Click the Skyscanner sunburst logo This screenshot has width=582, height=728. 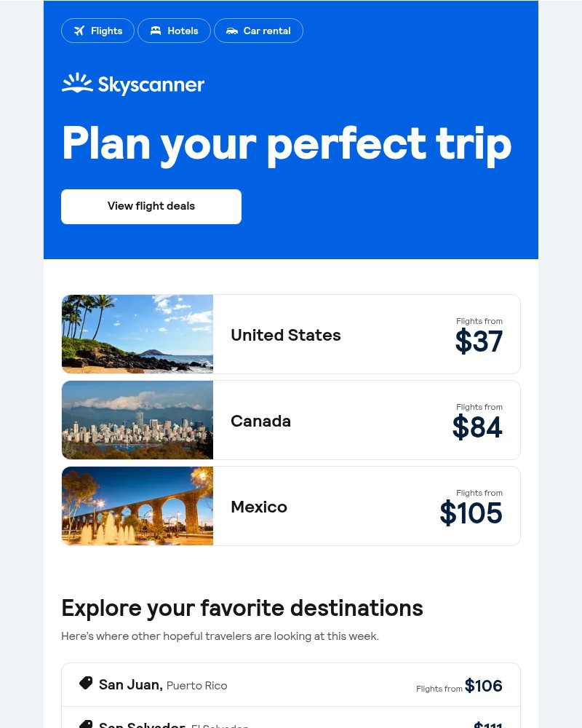(77, 83)
